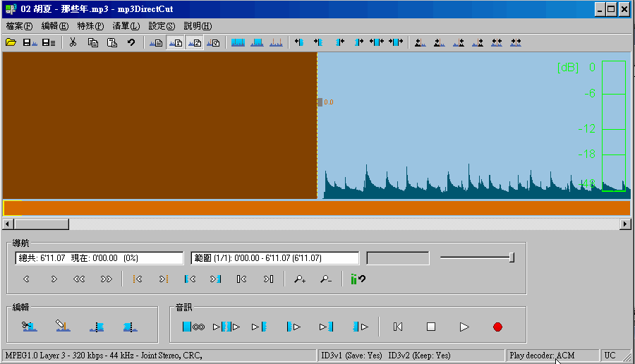Screen dimensions: 635x364
Task: Click the blue-block loop icon in 音訊
Action: (x=193, y=327)
